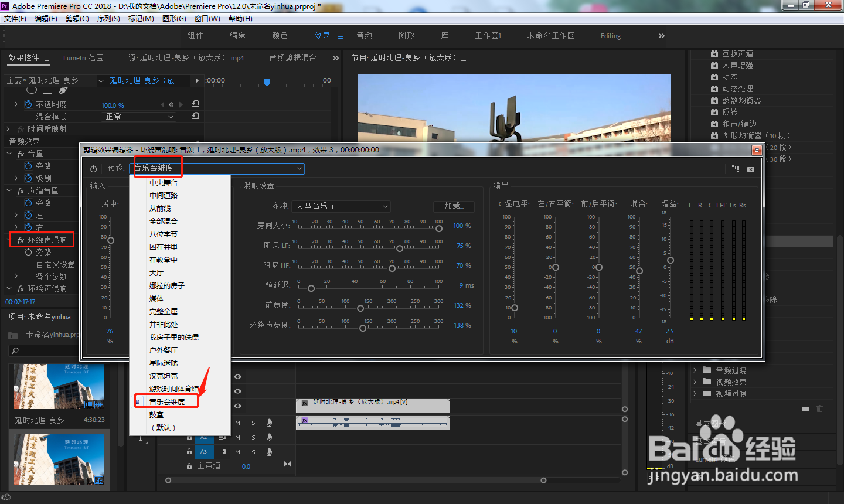Solo the A1 audio track

tap(254, 423)
